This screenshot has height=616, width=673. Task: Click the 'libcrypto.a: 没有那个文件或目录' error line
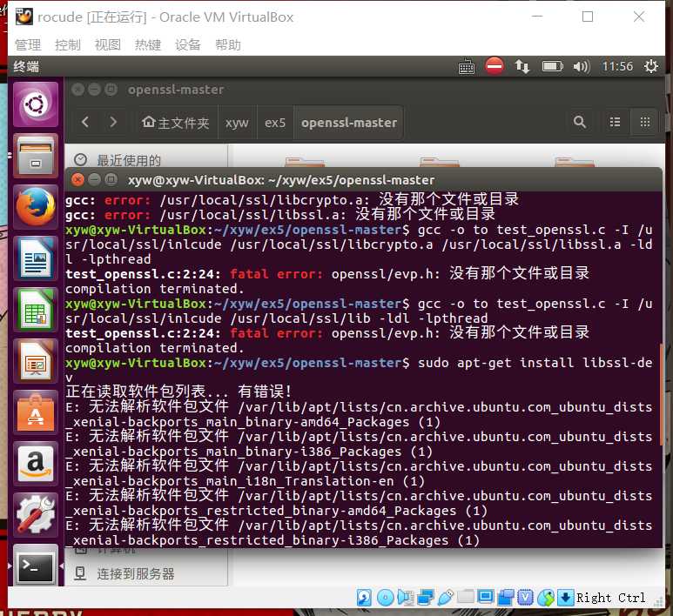[292, 200]
